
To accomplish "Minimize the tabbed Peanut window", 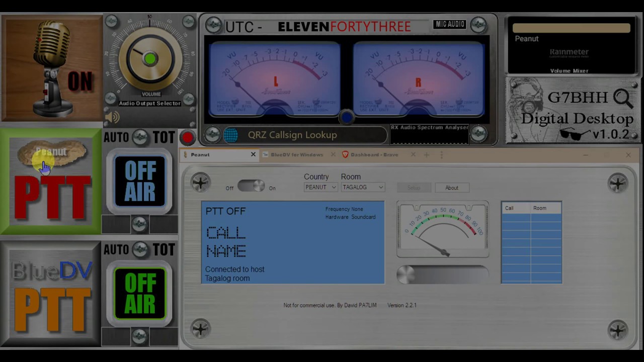I will [585, 155].
